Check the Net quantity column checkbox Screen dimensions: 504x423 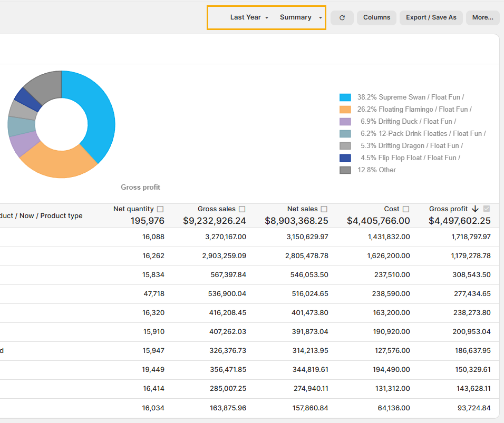pyautogui.click(x=160, y=209)
